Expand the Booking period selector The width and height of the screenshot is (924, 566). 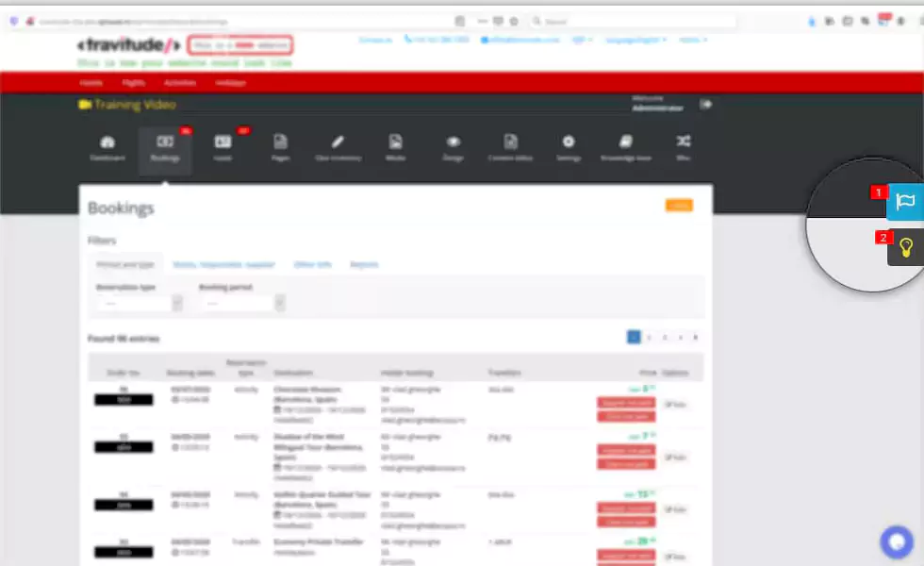pyautogui.click(x=238, y=302)
